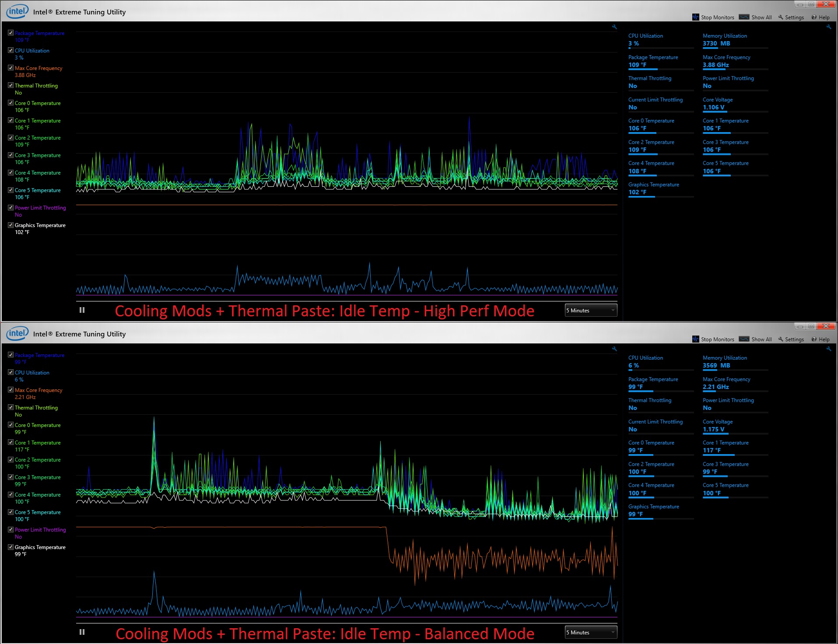
Task: Click the Intel logo in the bottom window
Action: tap(18, 333)
